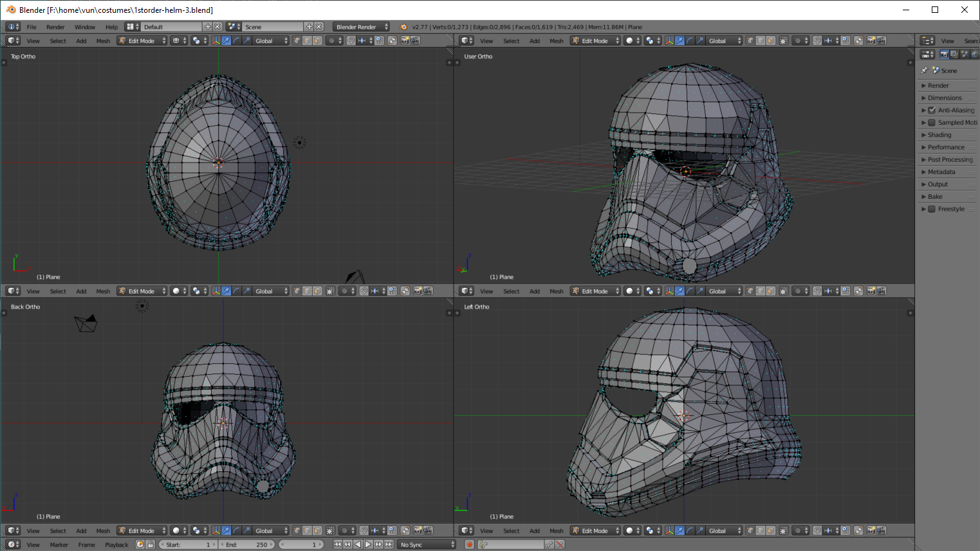
Task: Enable the Freestyle checkbox
Action: (932, 209)
